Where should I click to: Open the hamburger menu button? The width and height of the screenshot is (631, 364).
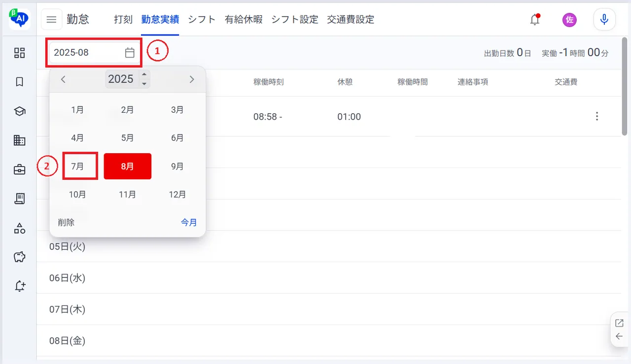tap(51, 20)
